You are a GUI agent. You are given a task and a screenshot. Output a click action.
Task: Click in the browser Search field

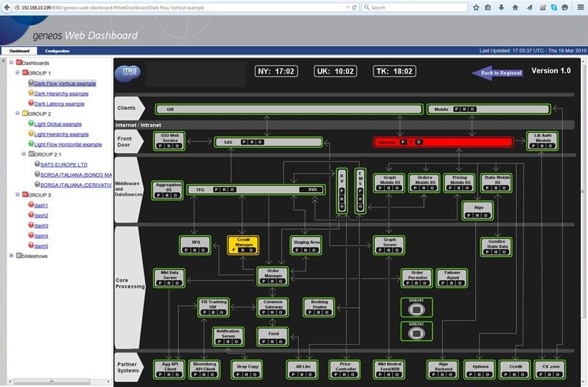pos(416,7)
